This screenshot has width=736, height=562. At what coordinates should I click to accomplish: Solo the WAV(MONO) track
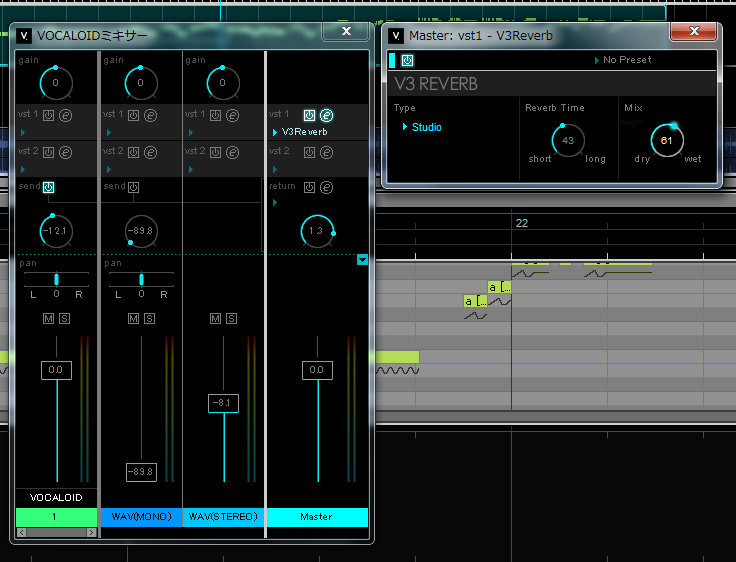(149, 319)
